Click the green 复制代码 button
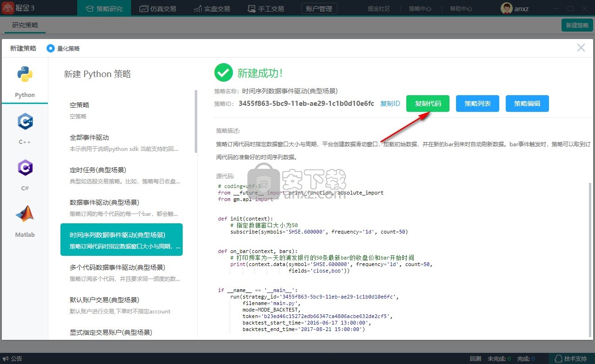This screenshot has height=364, width=595. pos(428,104)
